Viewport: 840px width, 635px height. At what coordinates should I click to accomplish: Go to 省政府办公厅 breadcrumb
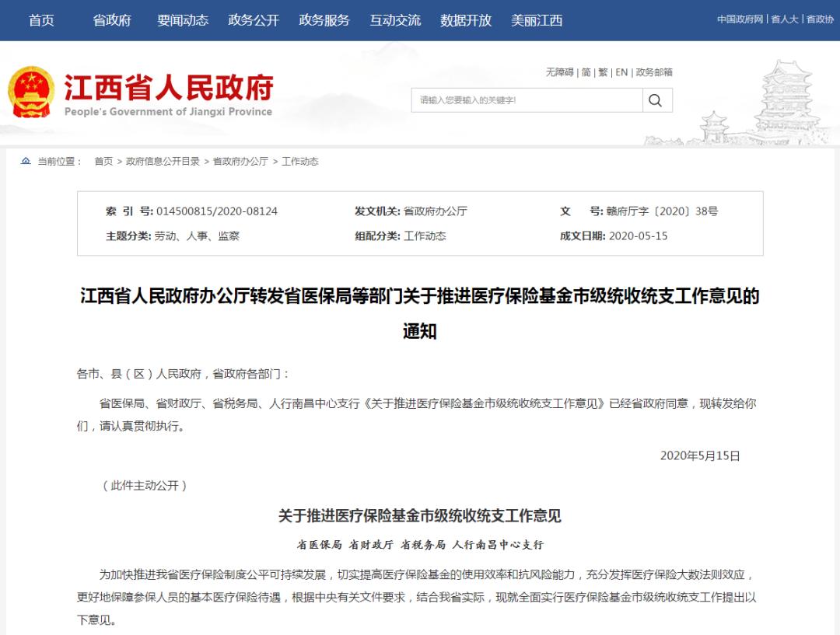[240, 161]
